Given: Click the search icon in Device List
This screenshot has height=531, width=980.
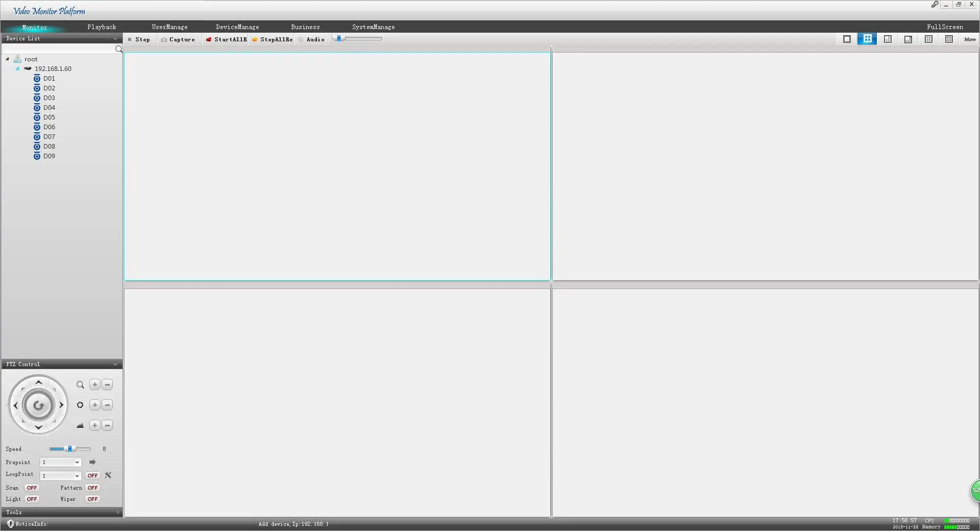Looking at the screenshot, I should pos(118,49).
